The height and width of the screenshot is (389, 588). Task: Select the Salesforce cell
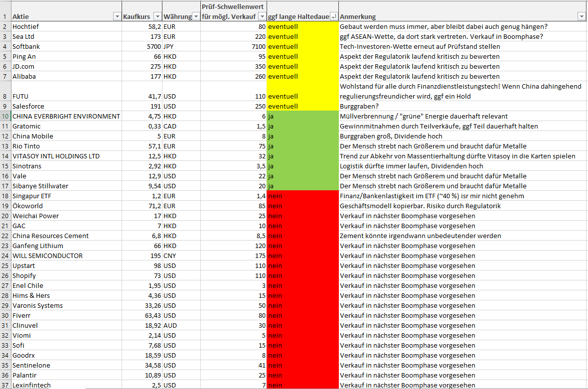[x=66, y=107]
